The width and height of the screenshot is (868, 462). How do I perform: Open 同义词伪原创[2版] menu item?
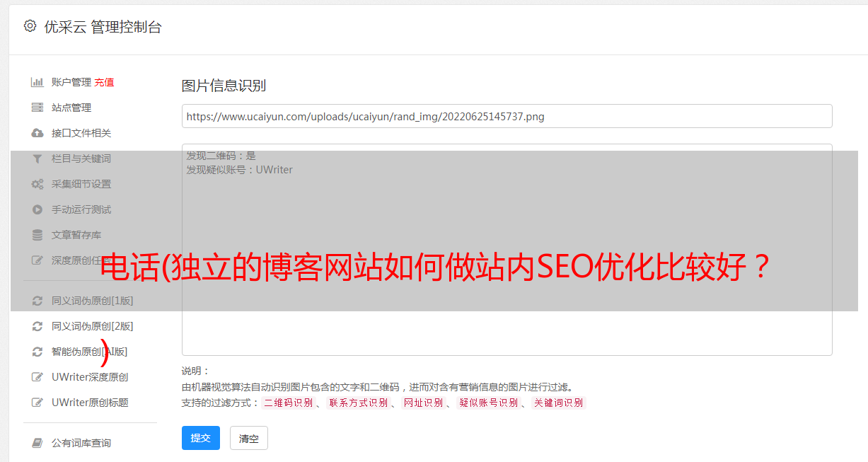92,326
